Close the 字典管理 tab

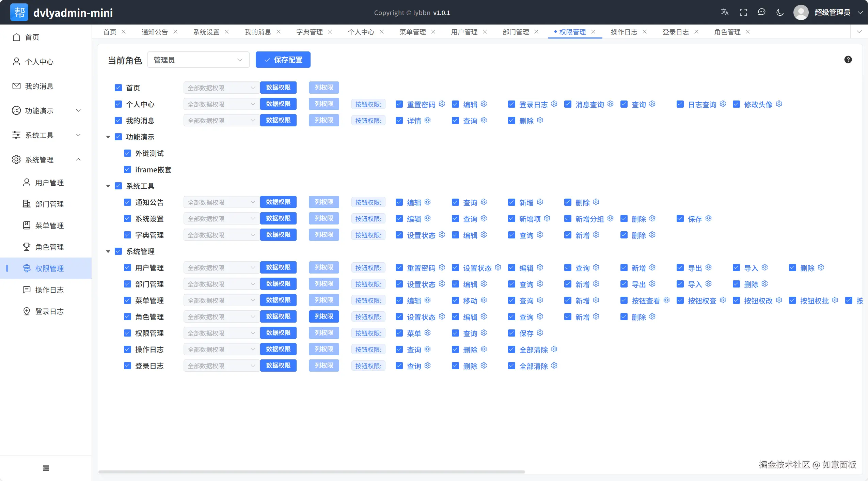[x=330, y=32]
